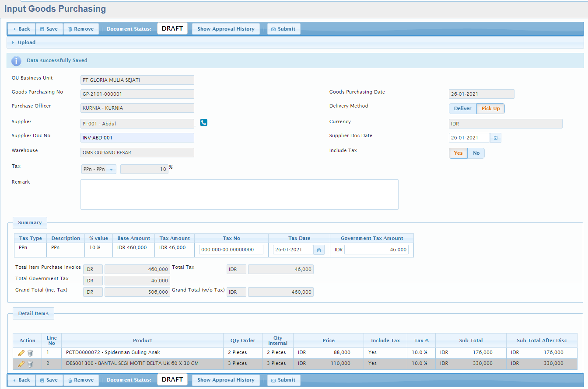Image resolution: width=588 pixels, height=389 pixels.
Task: Click product text DBS001300 - BANTAL SEGI MOTIF DELTA
Action: click(132, 363)
